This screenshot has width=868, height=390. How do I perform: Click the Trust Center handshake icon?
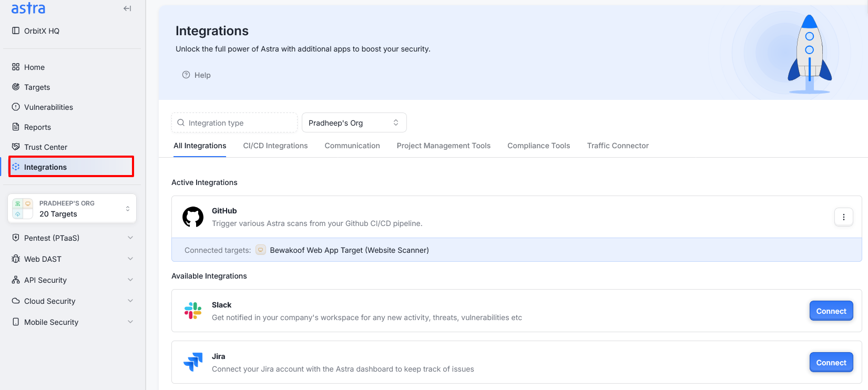(16, 147)
